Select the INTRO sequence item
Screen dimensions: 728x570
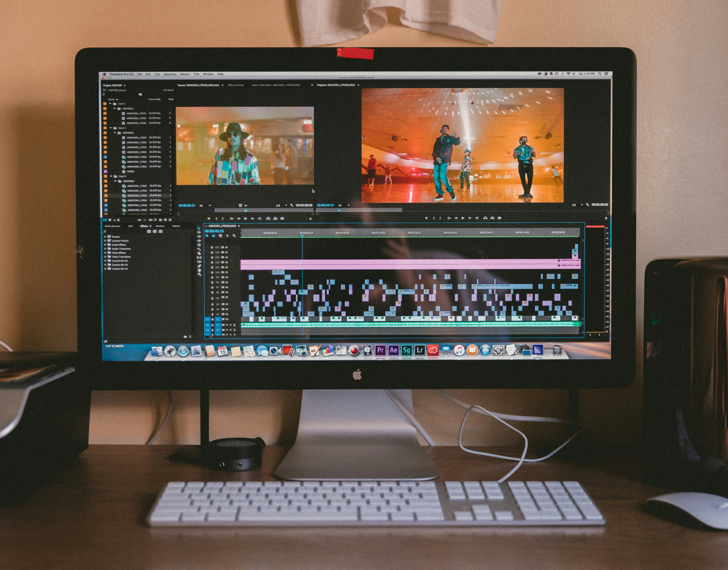tap(131, 172)
